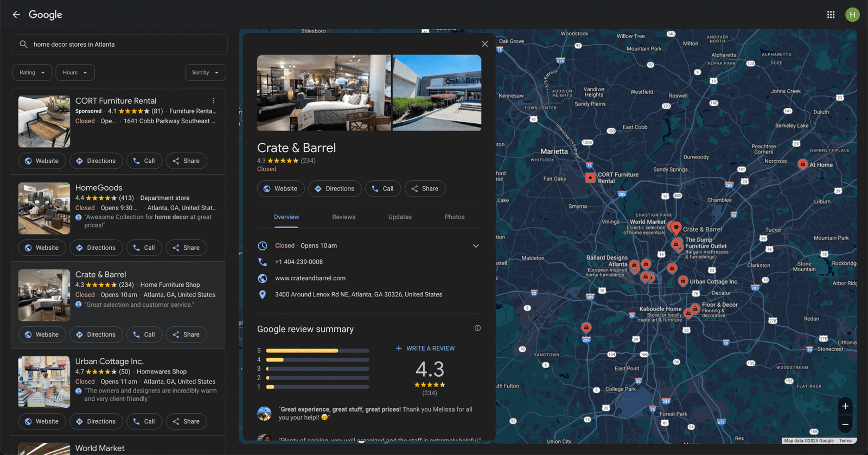Click Website button in Crate & Barrel panel
The image size is (868, 455).
tap(280, 188)
